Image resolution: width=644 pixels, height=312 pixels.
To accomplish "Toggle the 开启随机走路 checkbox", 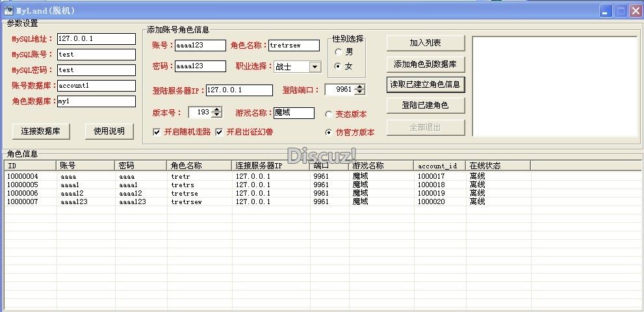I will coord(157,132).
